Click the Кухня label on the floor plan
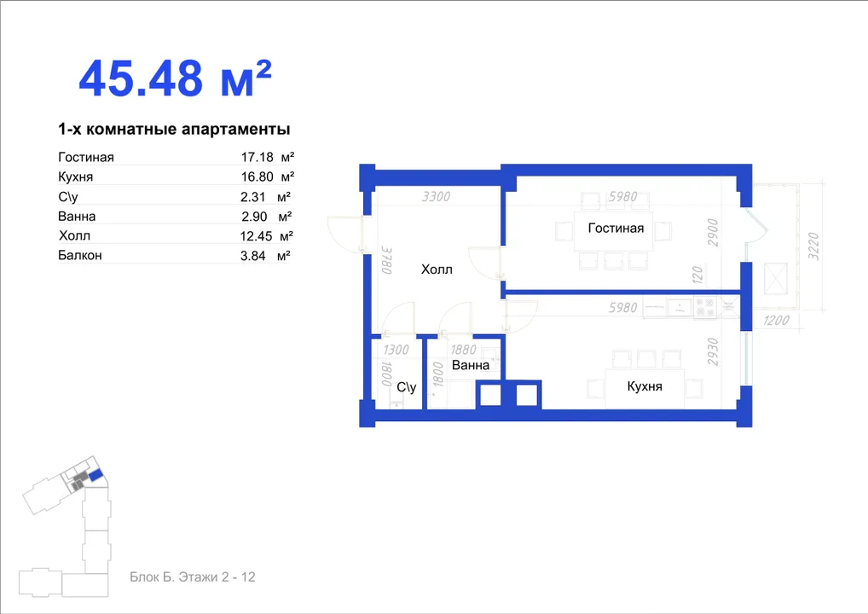Viewport: 868px width, 614px height. click(645, 386)
